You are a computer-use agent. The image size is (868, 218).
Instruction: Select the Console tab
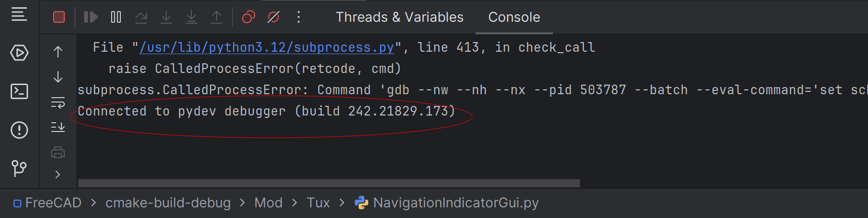pos(514,17)
